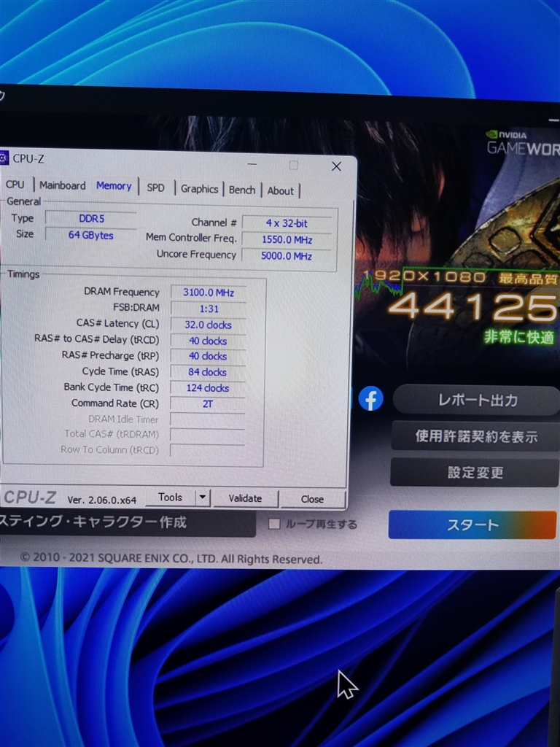560x747 pixels.
Task: Click the empty DRAM Idle Timer field
Action: pyautogui.click(x=207, y=419)
